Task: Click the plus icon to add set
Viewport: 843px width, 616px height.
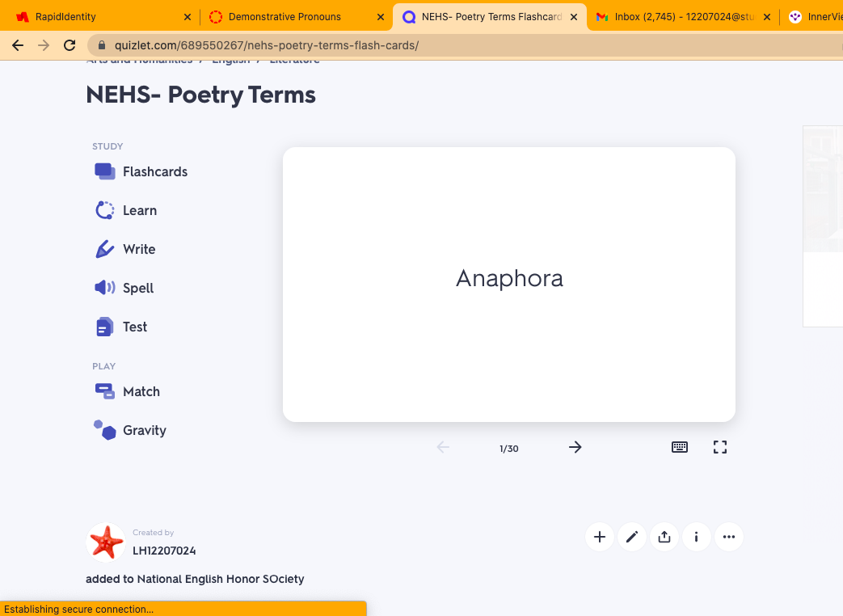Action: (x=600, y=537)
